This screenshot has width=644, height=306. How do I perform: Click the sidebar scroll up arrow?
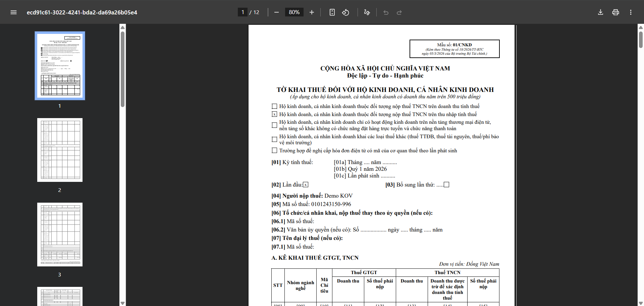123,27
